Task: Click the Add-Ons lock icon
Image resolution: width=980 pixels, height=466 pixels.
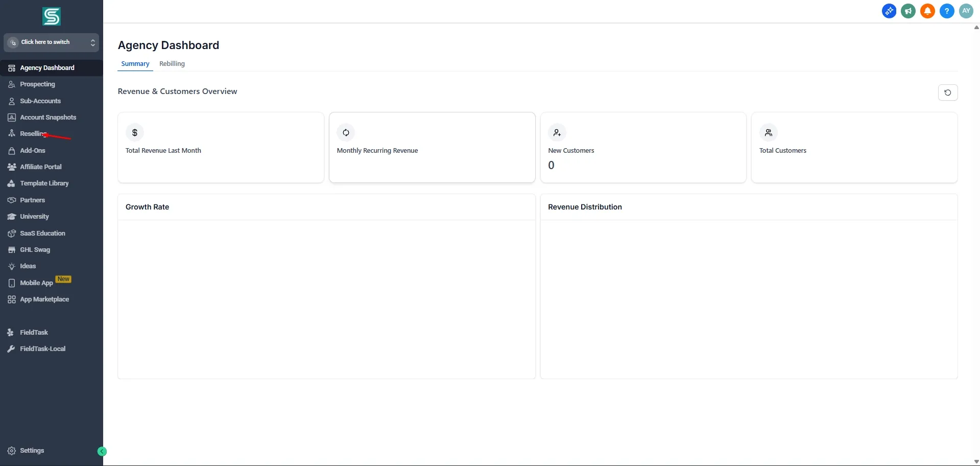Action: [12, 151]
